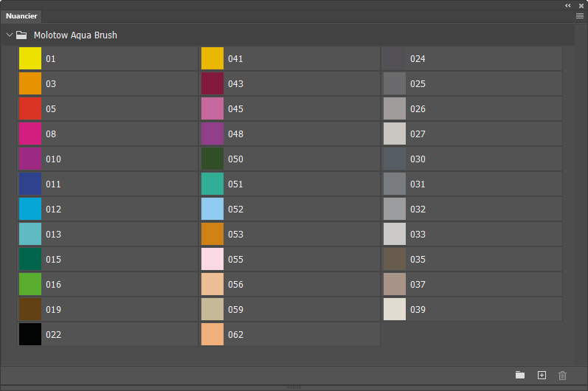The height and width of the screenshot is (391, 588).
Task: Choose the off-white swatch 039
Action: pyautogui.click(x=395, y=310)
